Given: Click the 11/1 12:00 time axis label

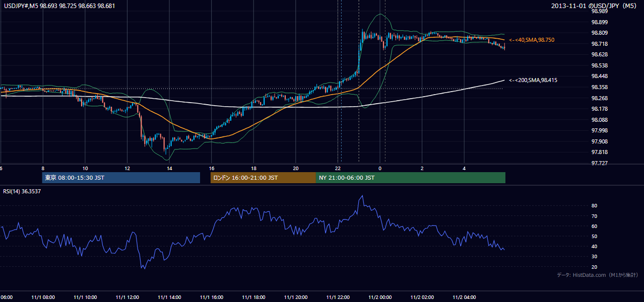Looking at the screenshot, I should click(x=127, y=297).
